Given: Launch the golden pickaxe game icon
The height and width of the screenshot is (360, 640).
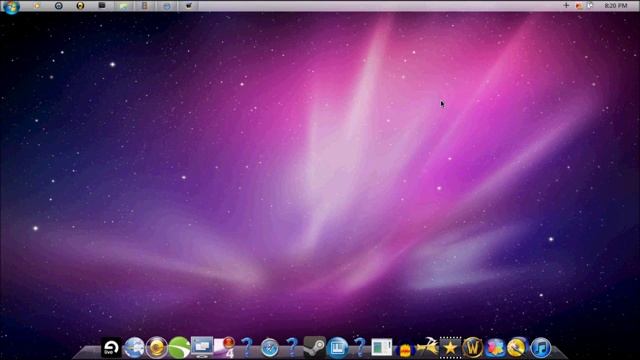Looking at the screenshot, I should [427, 347].
